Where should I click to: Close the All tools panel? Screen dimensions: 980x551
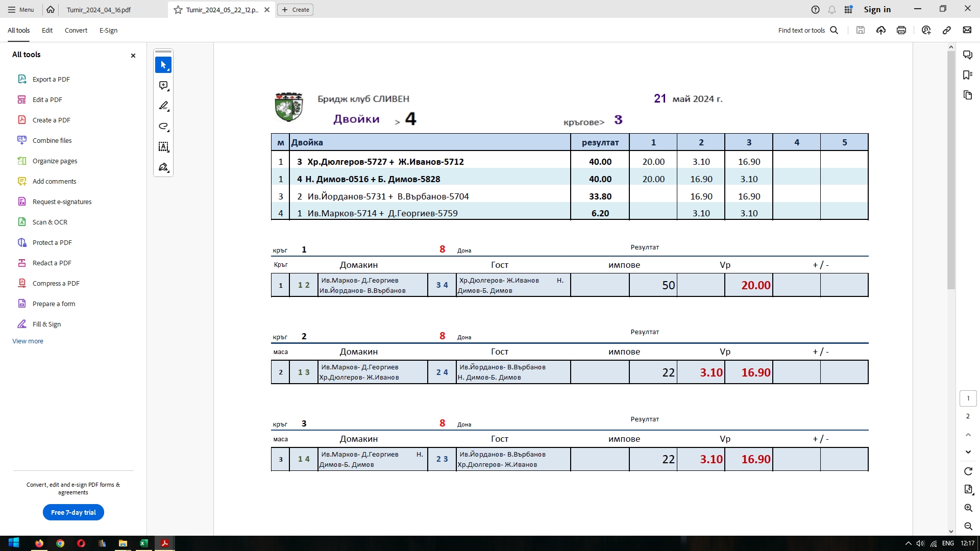[x=133, y=55]
